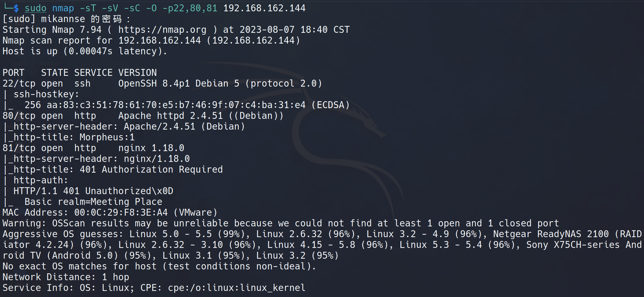The height and width of the screenshot is (297, 644).
Task: Click the Basic realm=Meeting Place line
Action: coord(93,202)
